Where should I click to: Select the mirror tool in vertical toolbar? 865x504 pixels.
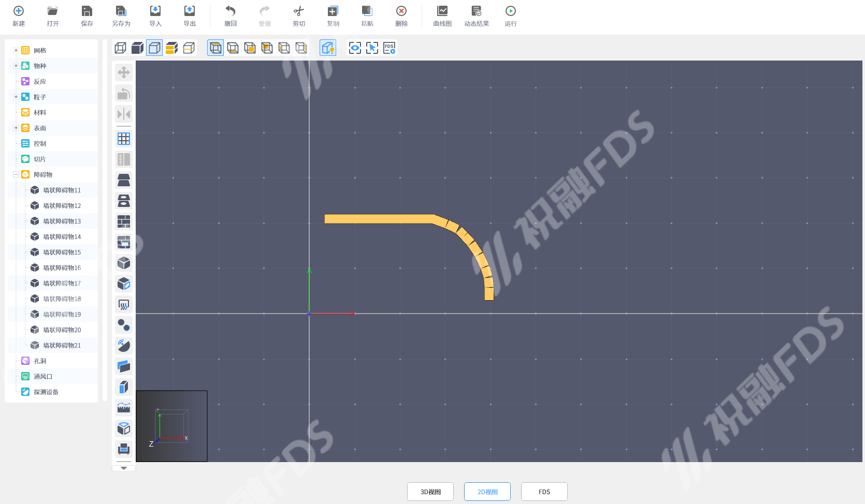pyautogui.click(x=124, y=114)
